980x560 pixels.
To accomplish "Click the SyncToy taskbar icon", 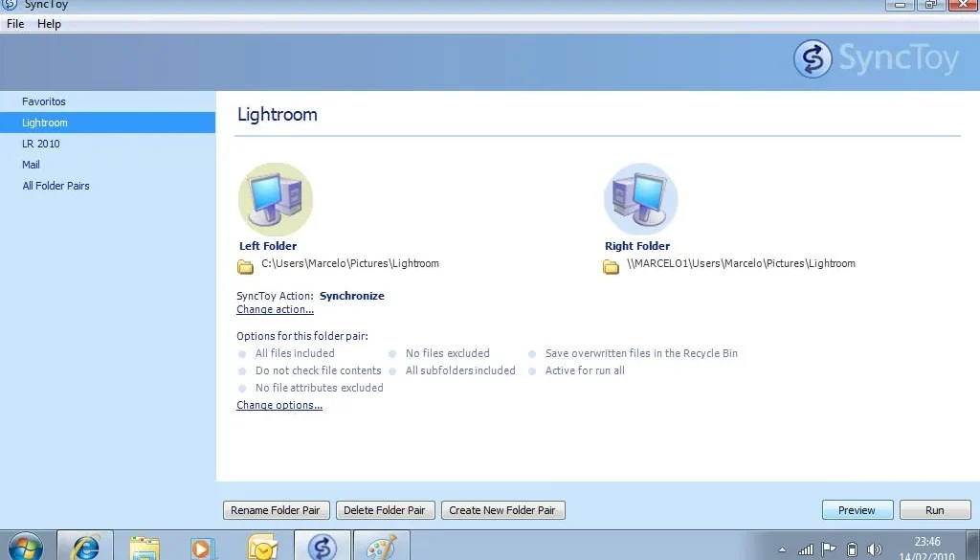I will point(323,547).
